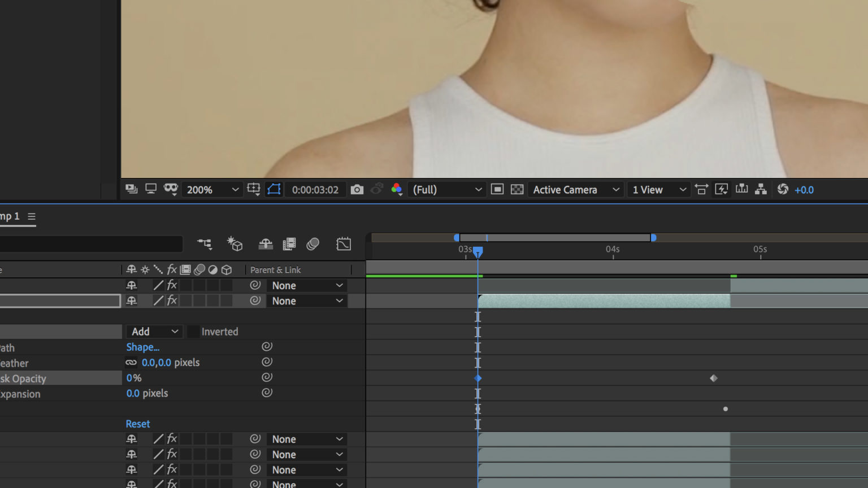Enable frame blending for the composition
Screen dimensions: 868x488
pos(289,244)
